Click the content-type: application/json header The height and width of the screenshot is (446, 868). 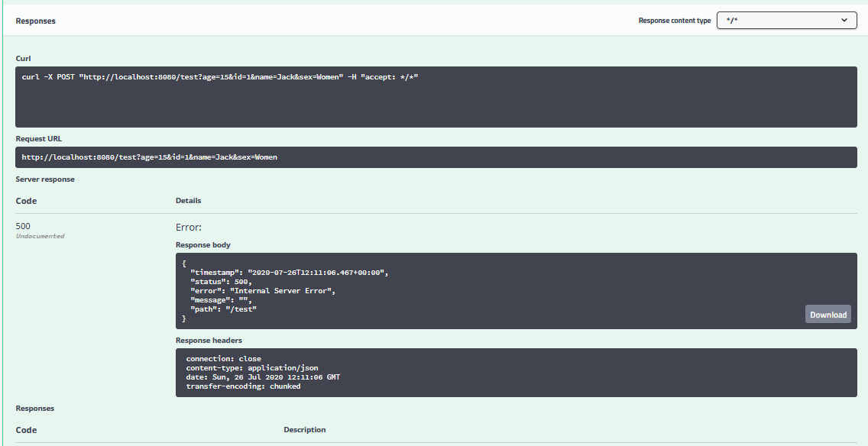pos(252,367)
